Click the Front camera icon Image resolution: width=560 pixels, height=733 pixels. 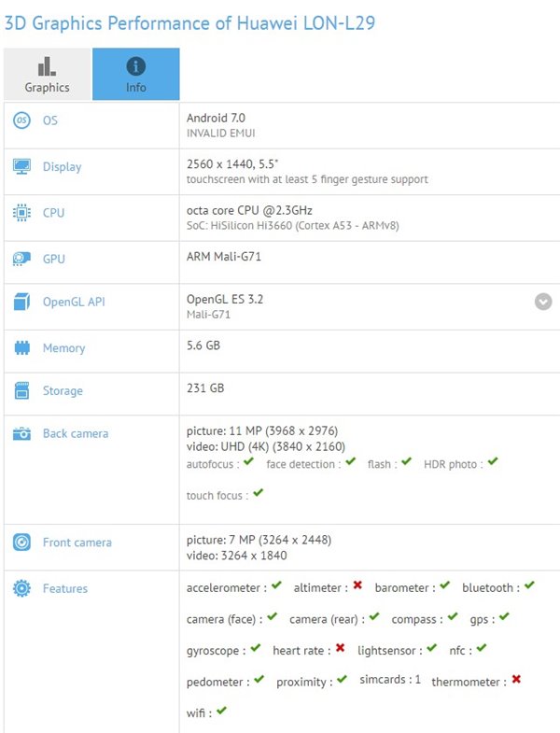(21, 543)
